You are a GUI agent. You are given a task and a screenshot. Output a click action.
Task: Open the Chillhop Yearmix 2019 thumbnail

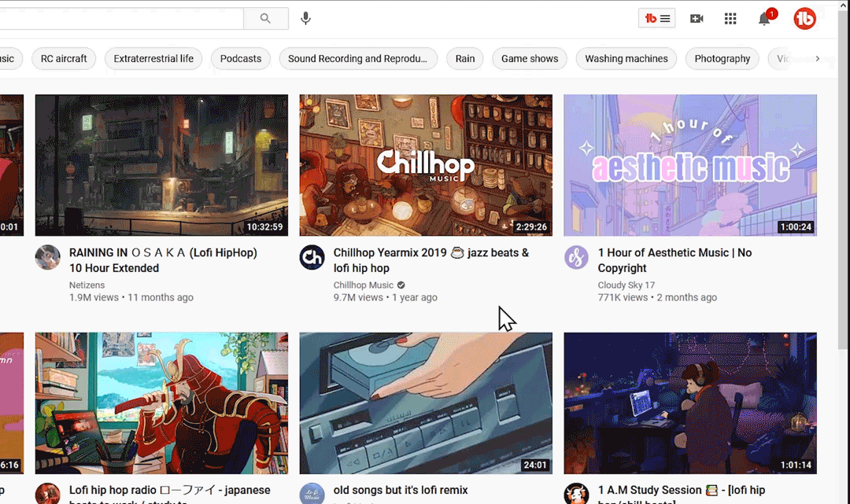(426, 165)
